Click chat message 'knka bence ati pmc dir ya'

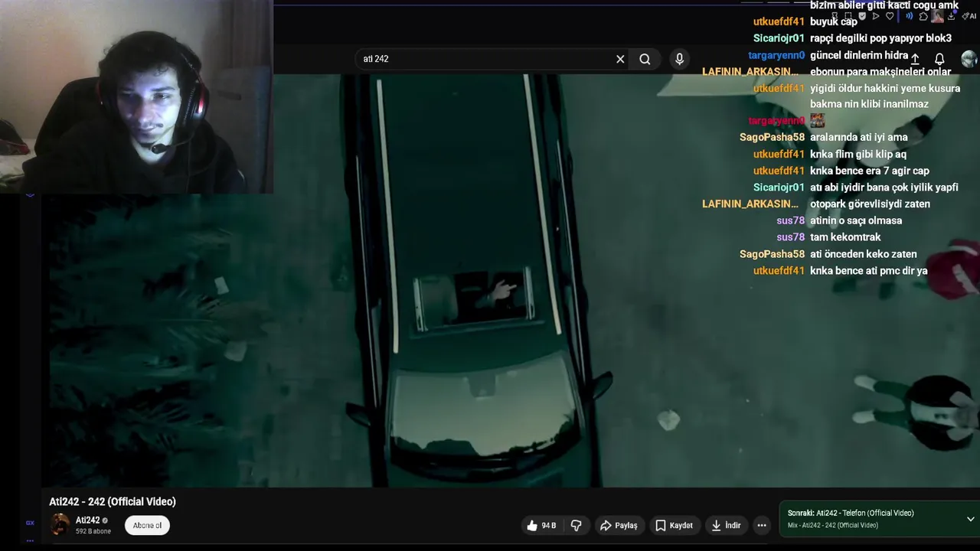click(x=869, y=271)
